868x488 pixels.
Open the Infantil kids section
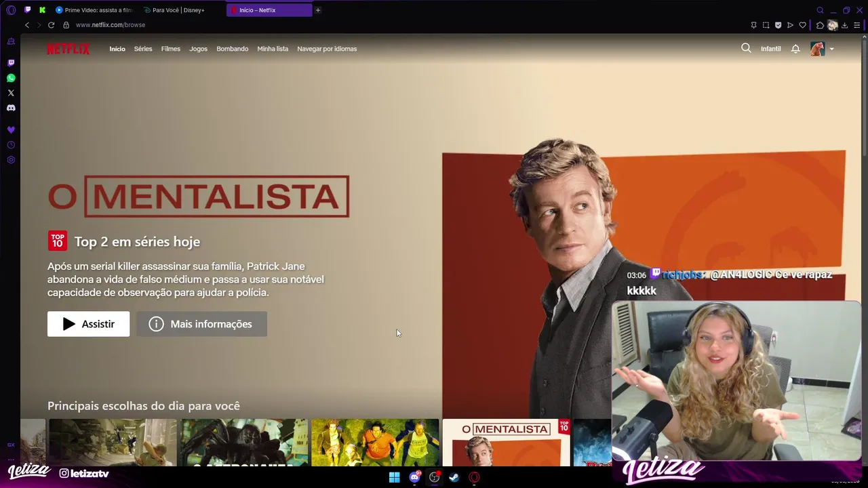(771, 49)
